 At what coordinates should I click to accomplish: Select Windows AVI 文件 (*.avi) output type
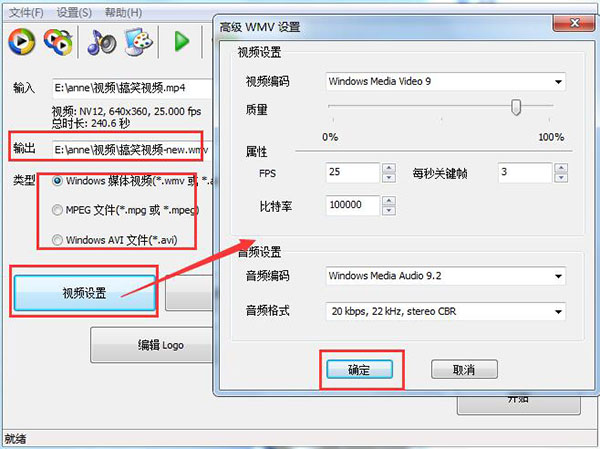[x=57, y=240]
